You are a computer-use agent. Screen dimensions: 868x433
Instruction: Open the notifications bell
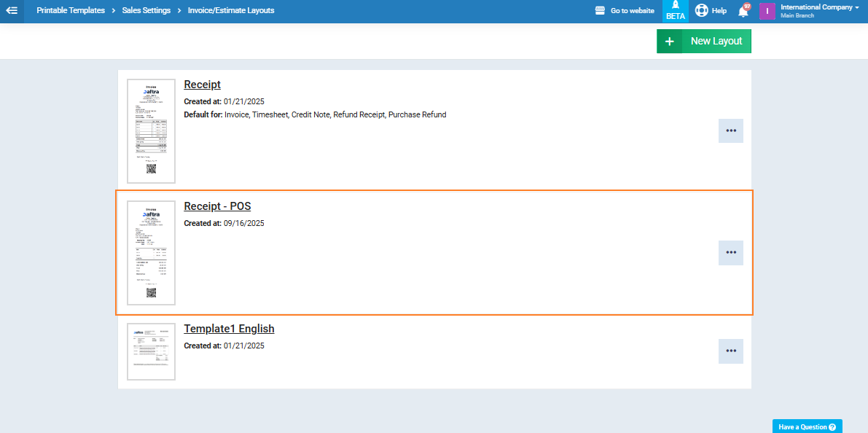(x=743, y=11)
